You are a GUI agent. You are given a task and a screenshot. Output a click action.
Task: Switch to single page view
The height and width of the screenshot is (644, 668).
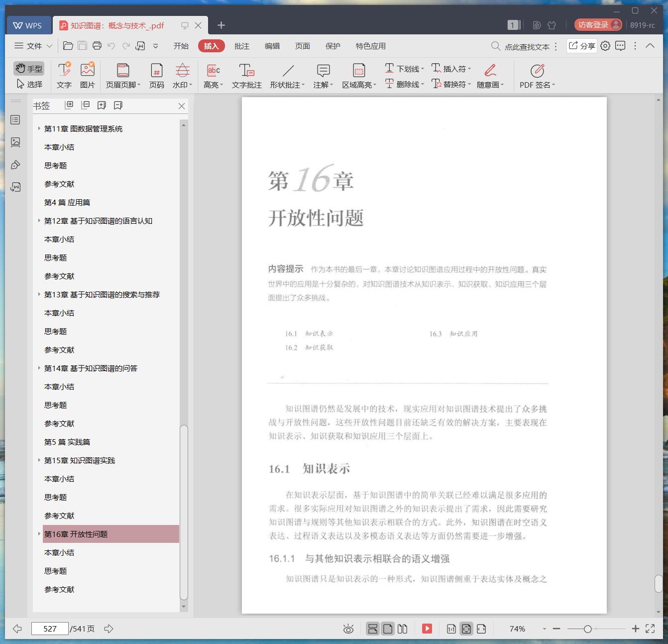387,629
